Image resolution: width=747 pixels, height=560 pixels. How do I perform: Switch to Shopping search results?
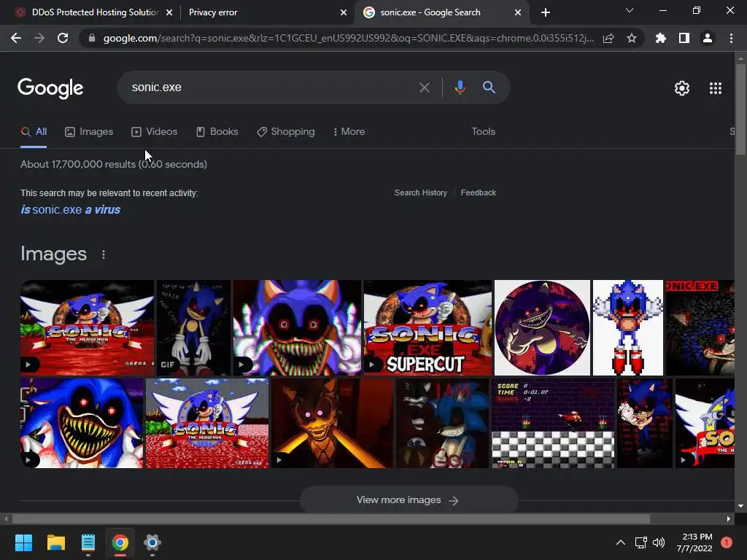pyautogui.click(x=286, y=132)
